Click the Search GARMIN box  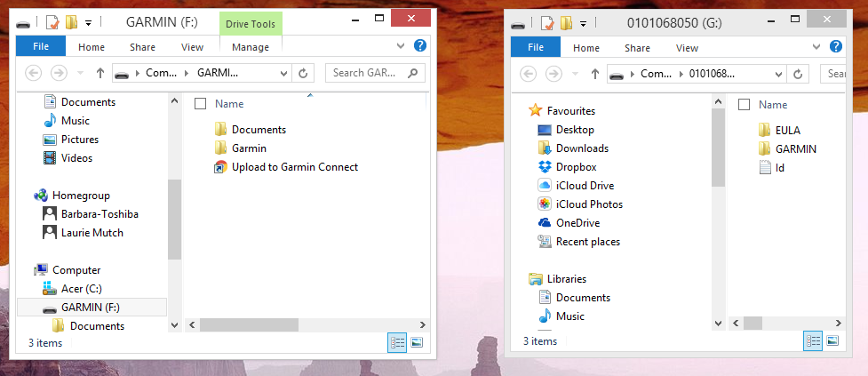point(375,73)
